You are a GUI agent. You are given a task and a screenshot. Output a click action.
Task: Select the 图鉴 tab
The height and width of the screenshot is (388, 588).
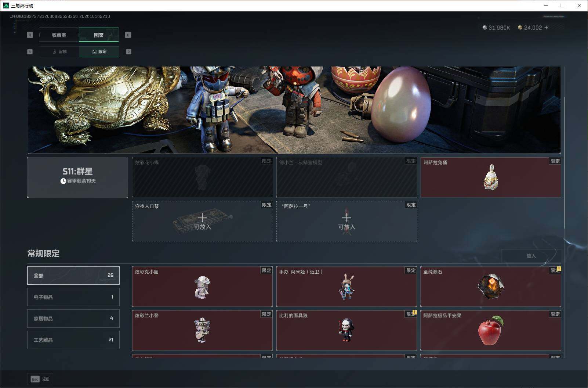pyautogui.click(x=99, y=35)
